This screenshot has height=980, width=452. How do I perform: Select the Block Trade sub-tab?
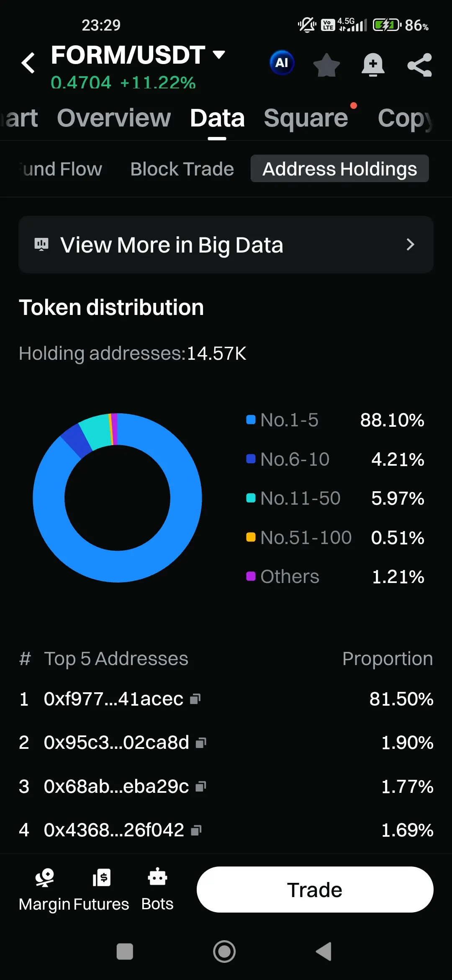(182, 169)
